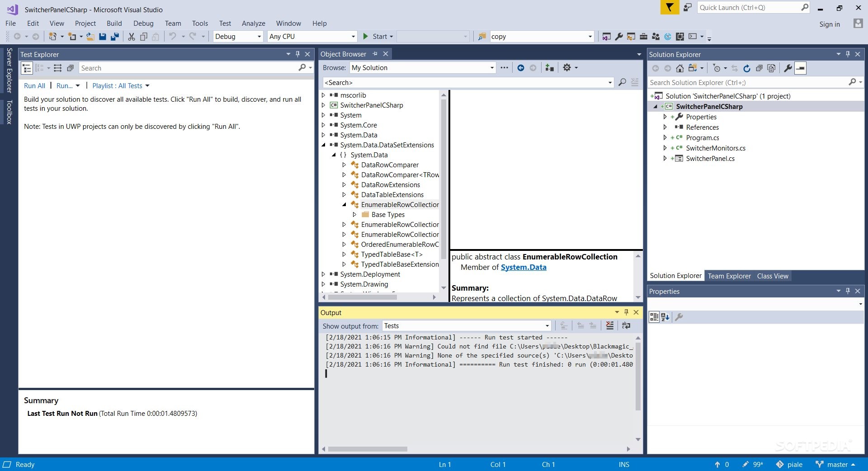This screenshot has width=868, height=471.
Task: Expand the Base Types folder node
Action: pyautogui.click(x=354, y=215)
